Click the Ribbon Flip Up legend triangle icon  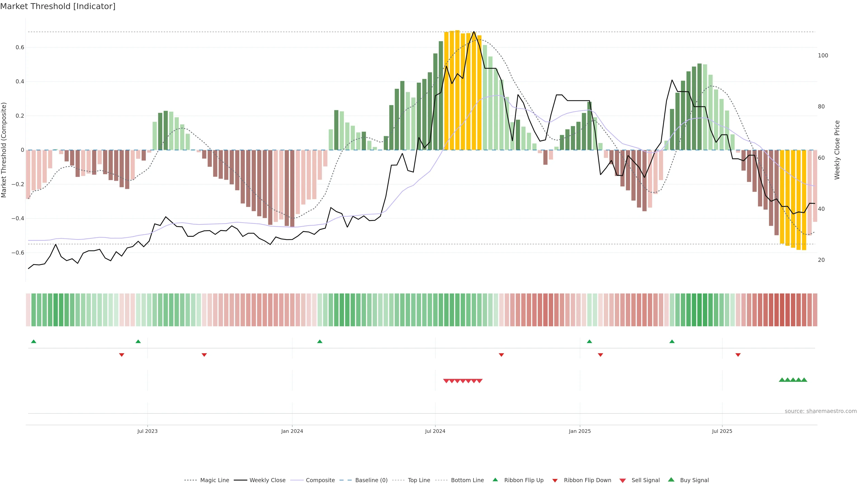pos(495,480)
